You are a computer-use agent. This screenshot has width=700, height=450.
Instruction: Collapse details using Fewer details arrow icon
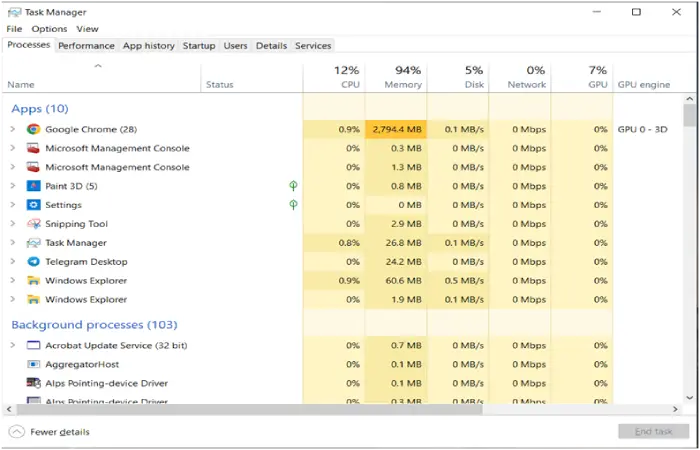(17, 432)
